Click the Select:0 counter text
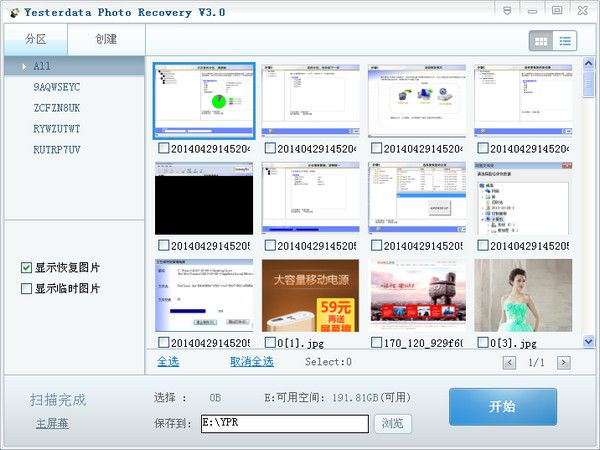 coord(328,362)
